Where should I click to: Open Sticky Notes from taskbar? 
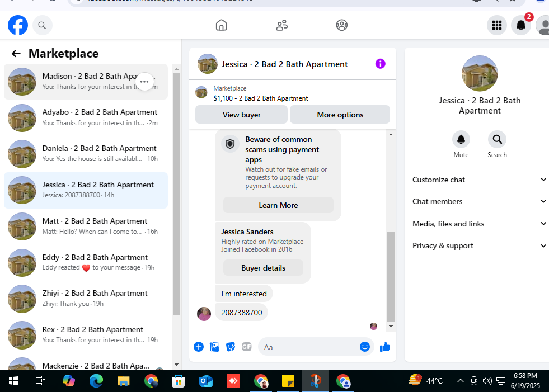coord(288,381)
